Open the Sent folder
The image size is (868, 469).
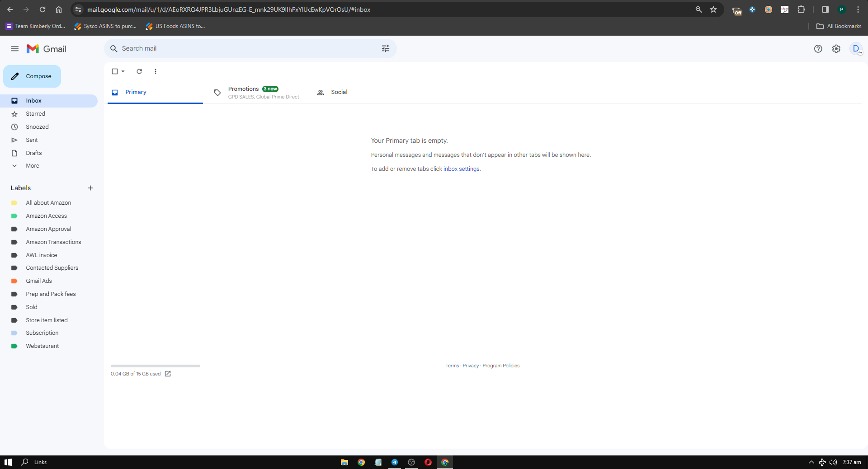point(49,140)
